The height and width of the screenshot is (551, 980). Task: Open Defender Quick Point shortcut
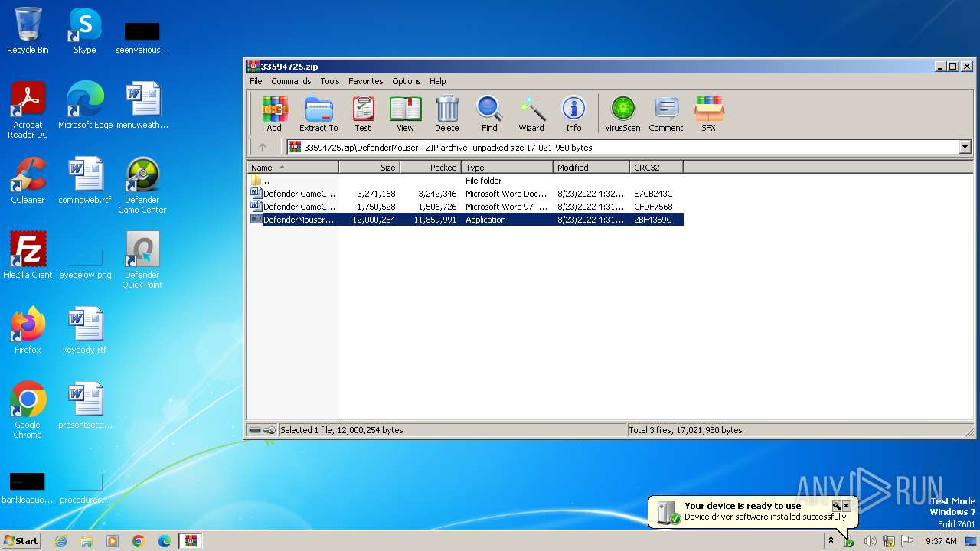[142, 261]
